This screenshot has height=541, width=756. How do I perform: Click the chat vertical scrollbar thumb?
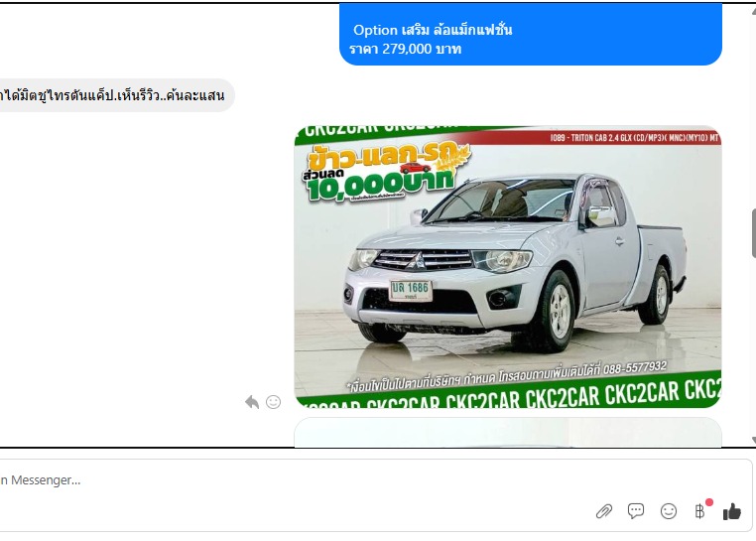754,233
